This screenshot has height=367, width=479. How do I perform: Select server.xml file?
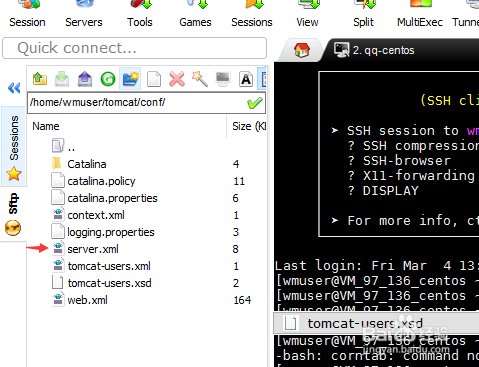[93, 249]
